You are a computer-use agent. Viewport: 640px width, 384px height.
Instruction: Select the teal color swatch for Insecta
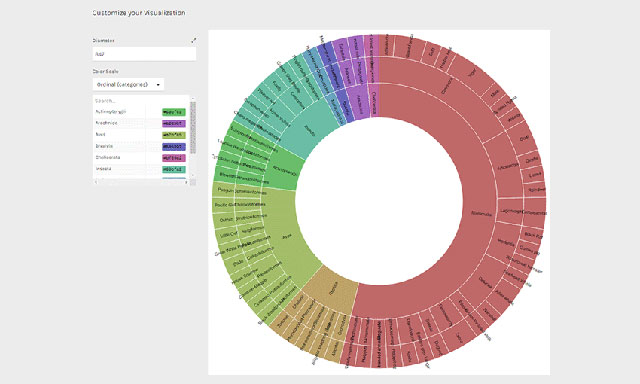click(174, 169)
